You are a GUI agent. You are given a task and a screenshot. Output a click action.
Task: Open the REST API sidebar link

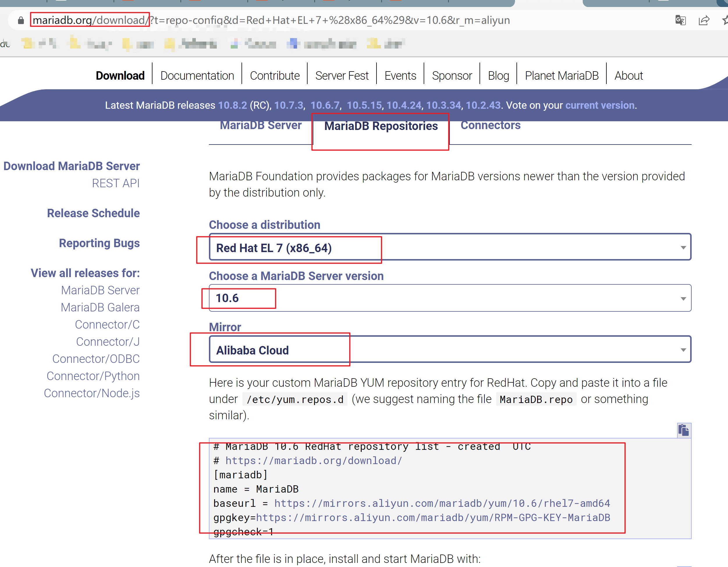(x=116, y=183)
